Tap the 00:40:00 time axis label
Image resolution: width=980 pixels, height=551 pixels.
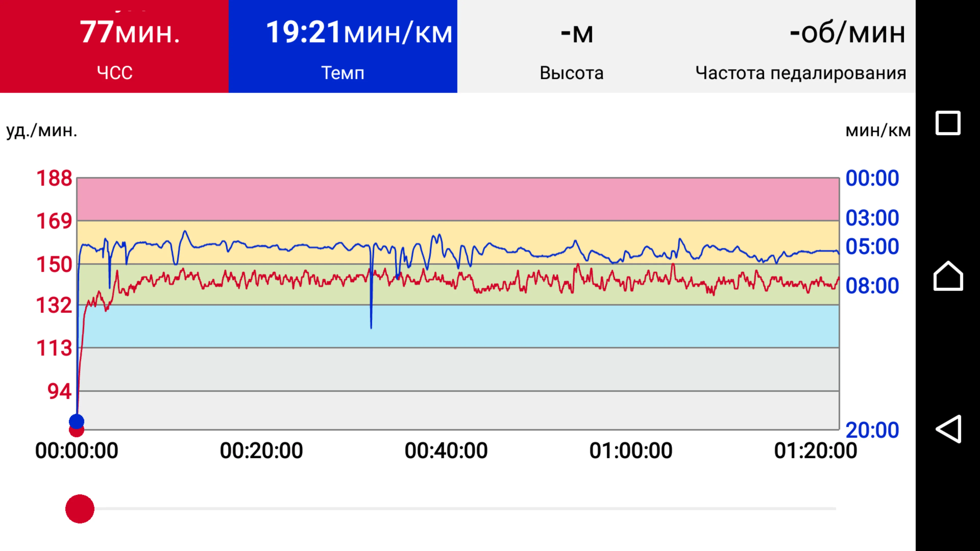(x=446, y=450)
